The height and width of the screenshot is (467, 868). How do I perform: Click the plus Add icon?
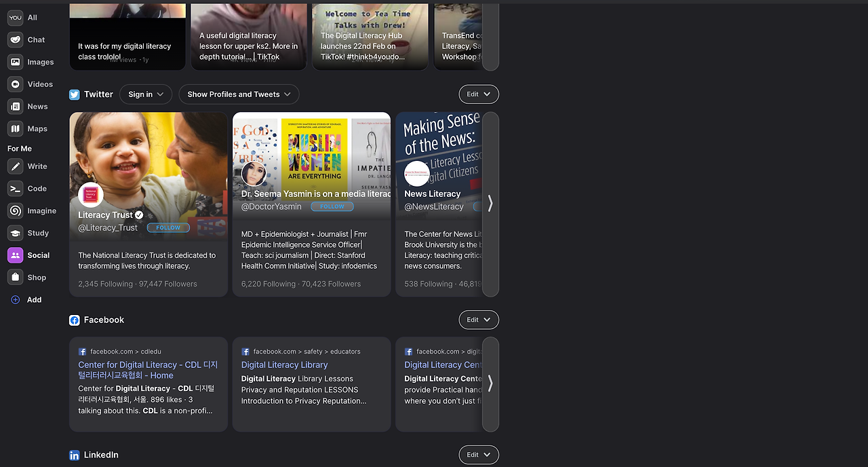[15, 299]
